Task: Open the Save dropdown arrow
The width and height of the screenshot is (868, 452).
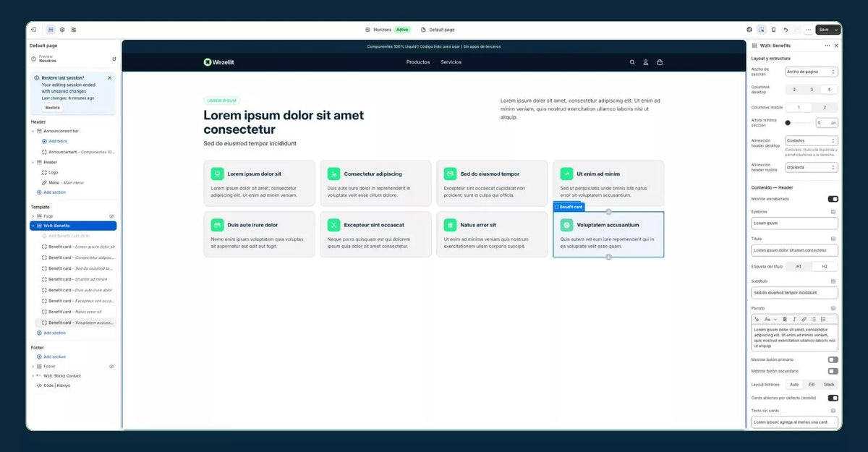Action: 837,30
